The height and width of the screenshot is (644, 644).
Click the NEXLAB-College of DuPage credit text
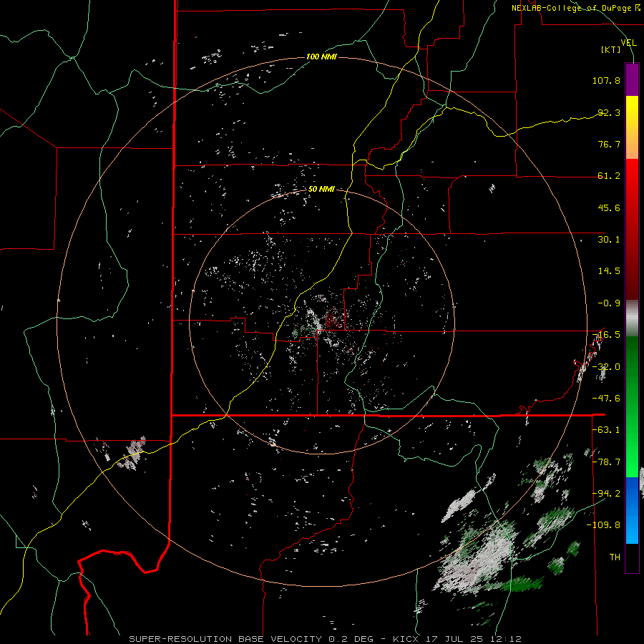pyautogui.click(x=576, y=8)
